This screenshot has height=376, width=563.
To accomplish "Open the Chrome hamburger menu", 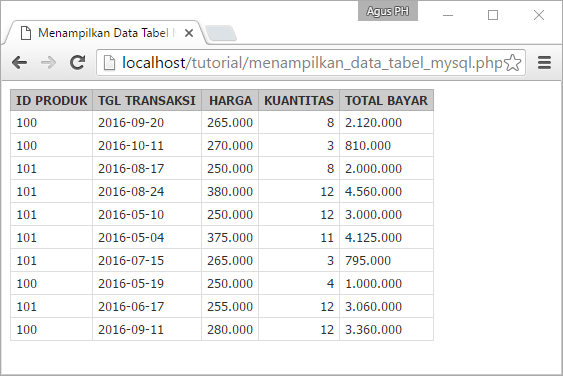I will [544, 62].
